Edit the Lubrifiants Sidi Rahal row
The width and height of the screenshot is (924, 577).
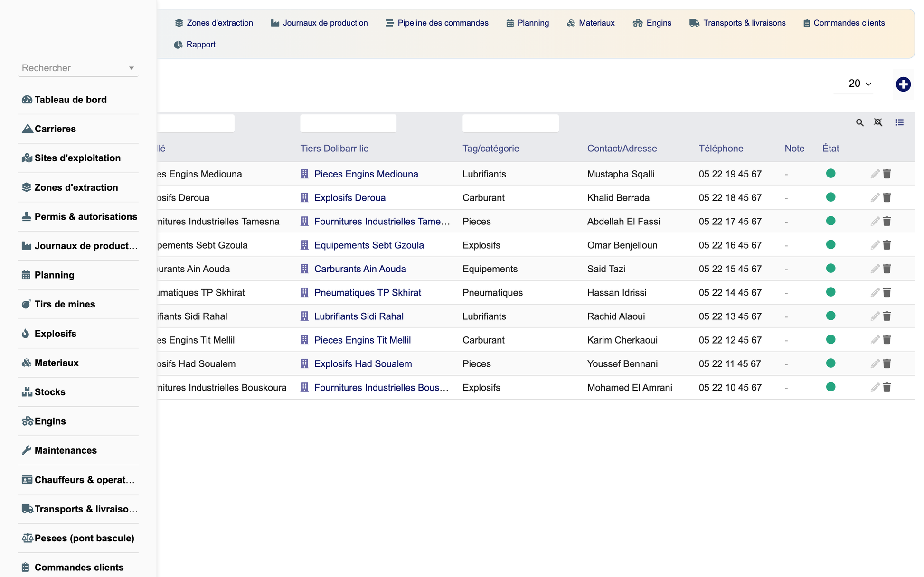pos(875,316)
